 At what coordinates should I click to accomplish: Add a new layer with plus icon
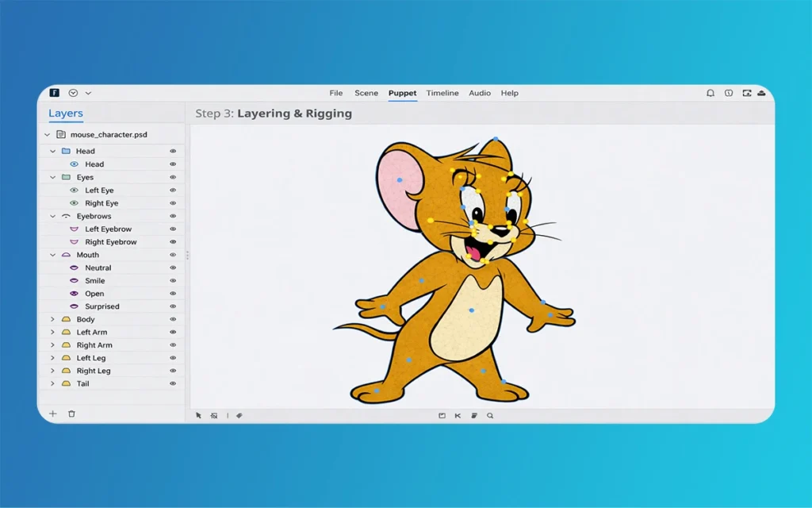(x=53, y=414)
